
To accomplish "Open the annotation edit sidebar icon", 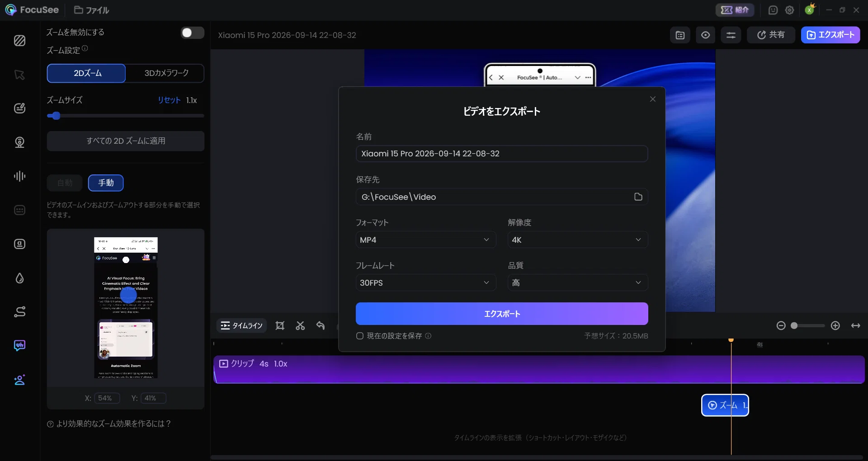I will pos(19,108).
